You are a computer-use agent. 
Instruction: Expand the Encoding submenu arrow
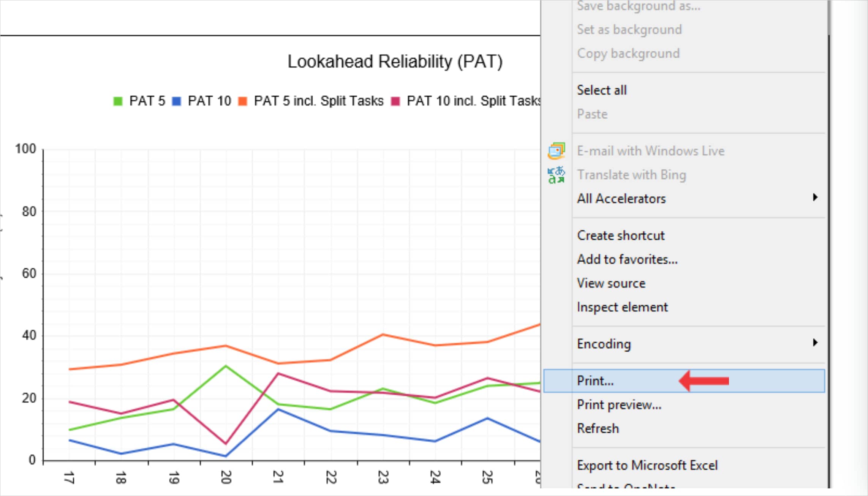coord(815,343)
